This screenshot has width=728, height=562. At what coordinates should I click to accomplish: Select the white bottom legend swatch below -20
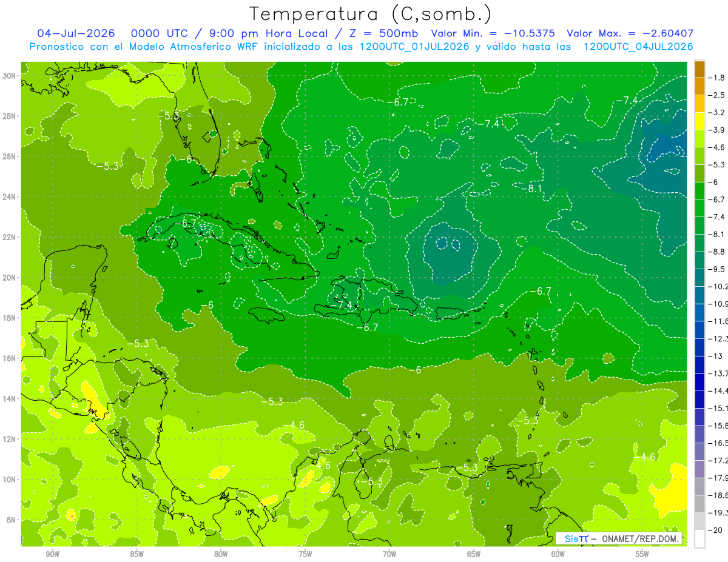(699, 538)
